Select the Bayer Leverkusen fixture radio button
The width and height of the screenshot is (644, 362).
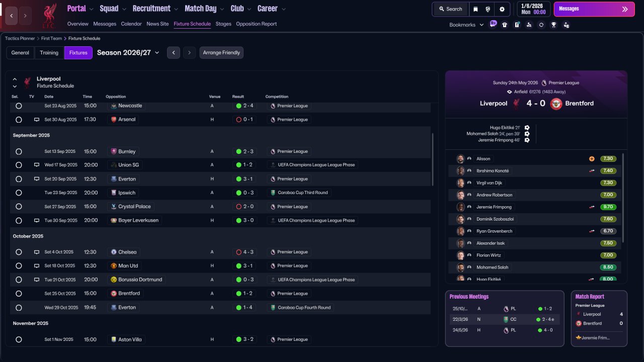coord(19,220)
